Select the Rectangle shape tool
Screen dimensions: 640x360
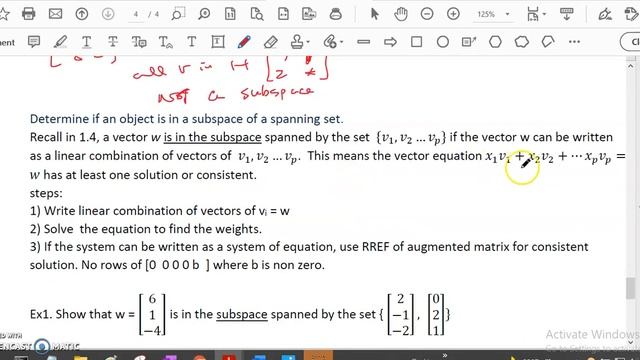pyautogui.click(x=416, y=42)
